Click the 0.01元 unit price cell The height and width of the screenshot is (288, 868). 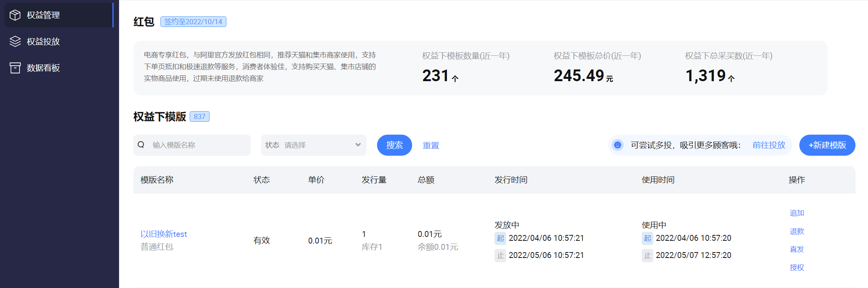320,241
